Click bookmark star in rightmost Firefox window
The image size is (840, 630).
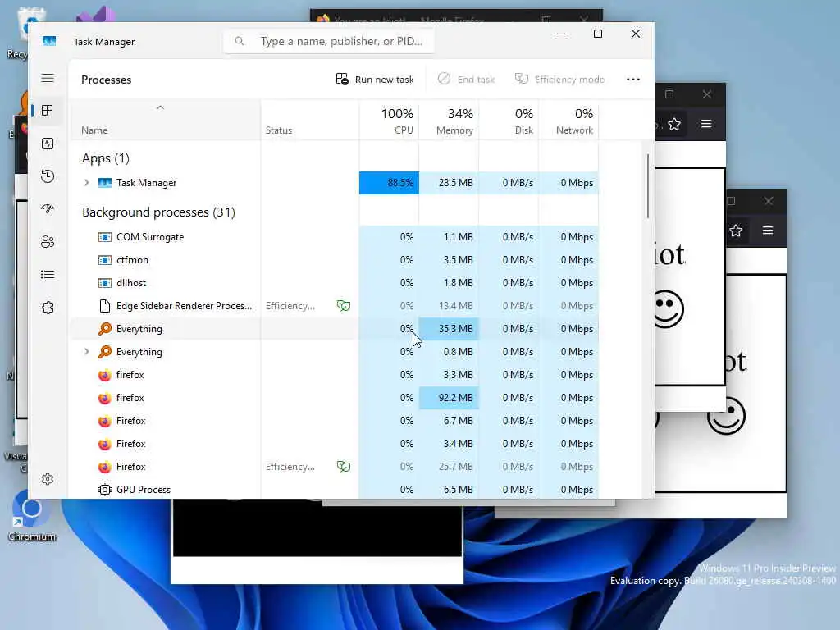click(736, 231)
